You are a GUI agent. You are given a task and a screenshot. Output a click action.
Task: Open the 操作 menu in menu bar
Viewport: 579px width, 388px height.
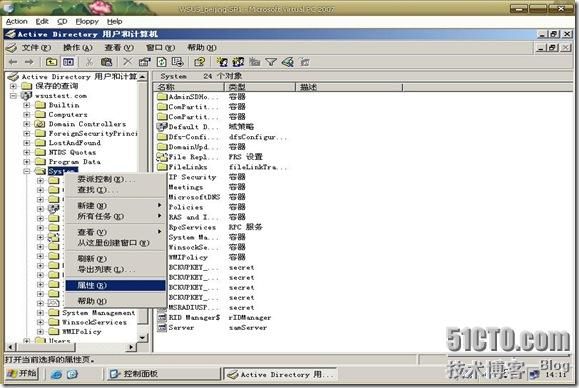point(78,48)
